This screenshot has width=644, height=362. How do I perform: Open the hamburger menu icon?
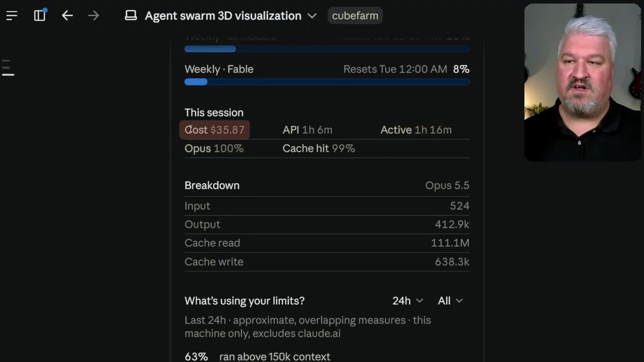click(12, 16)
